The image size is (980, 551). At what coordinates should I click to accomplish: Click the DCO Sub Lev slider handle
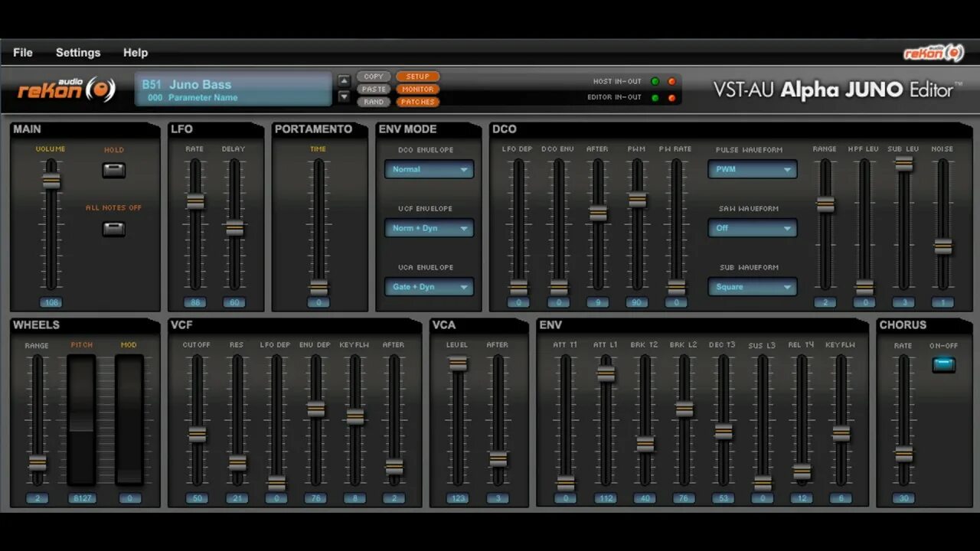[904, 164]
